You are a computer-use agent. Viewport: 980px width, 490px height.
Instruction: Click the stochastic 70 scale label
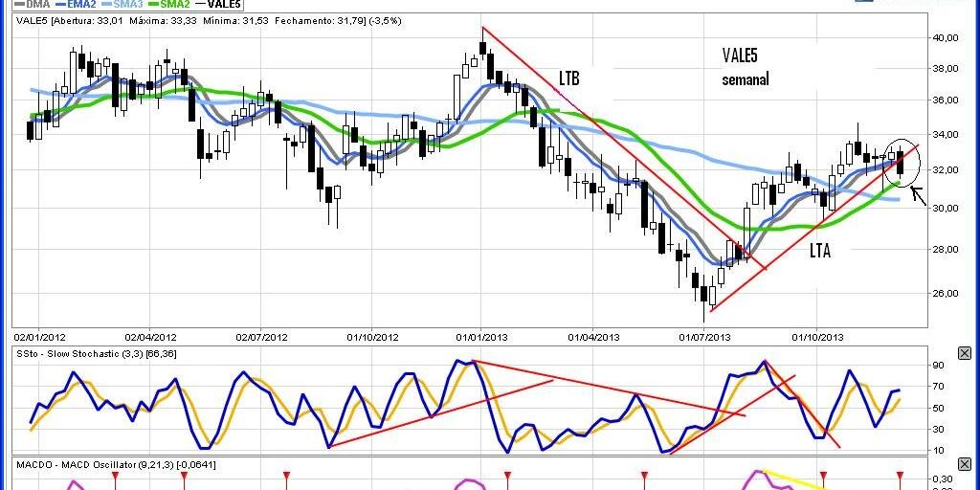[938, 387]
